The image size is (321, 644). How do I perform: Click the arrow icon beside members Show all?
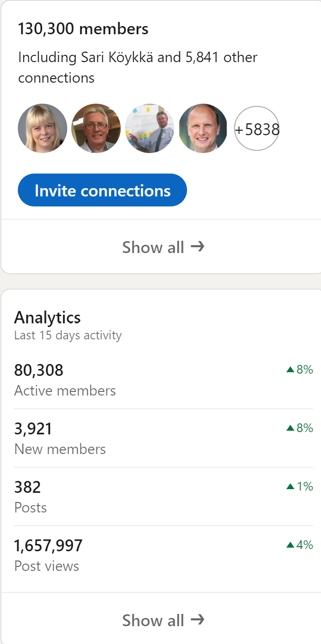198,247
